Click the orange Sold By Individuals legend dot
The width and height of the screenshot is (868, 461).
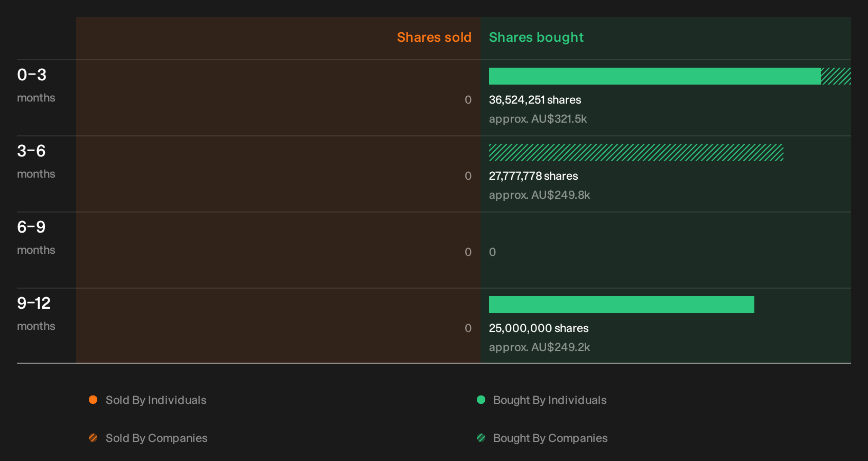pyautogui.click(x=93, y=400)
